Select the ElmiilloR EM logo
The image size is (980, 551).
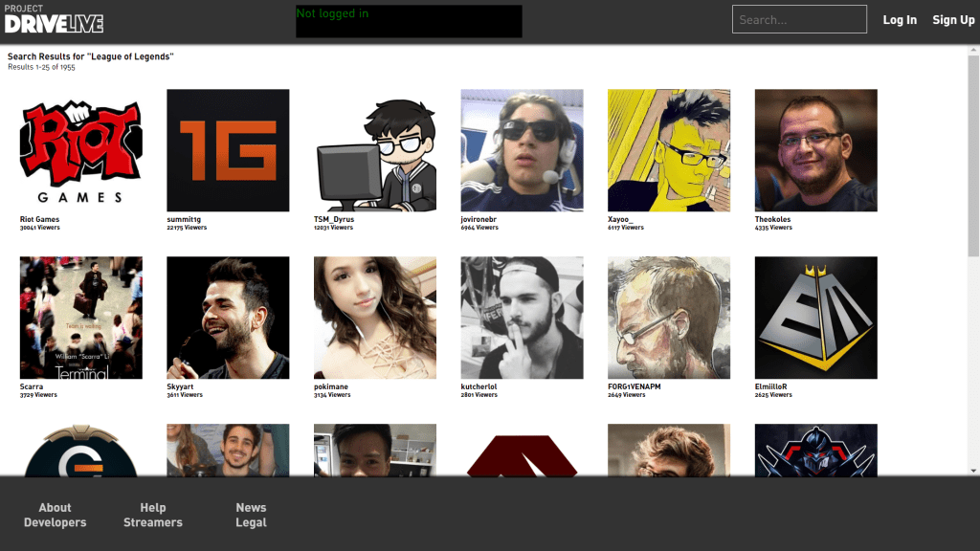click(815, 318)
